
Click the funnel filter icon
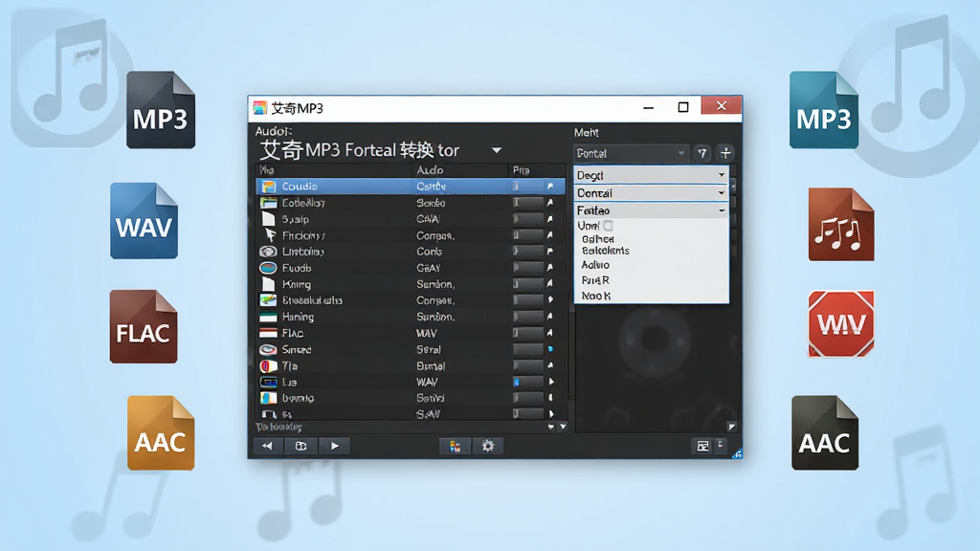coord(702,153)
